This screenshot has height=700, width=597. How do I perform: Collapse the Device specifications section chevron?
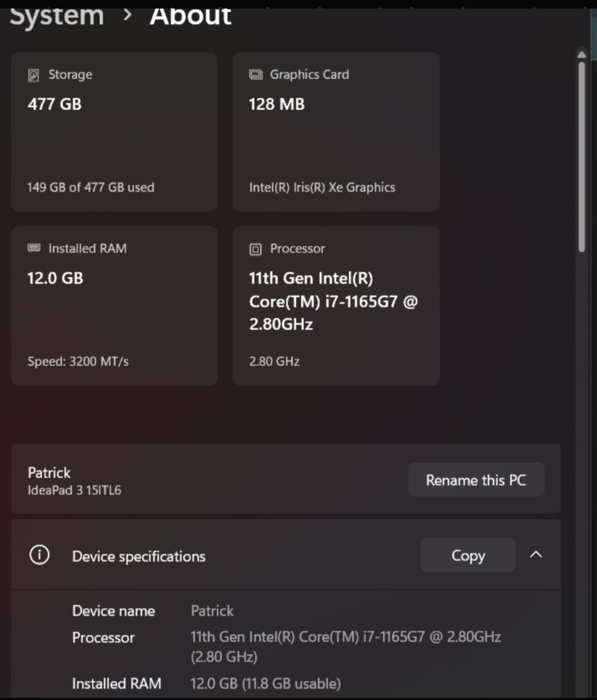tap(536, 555)
